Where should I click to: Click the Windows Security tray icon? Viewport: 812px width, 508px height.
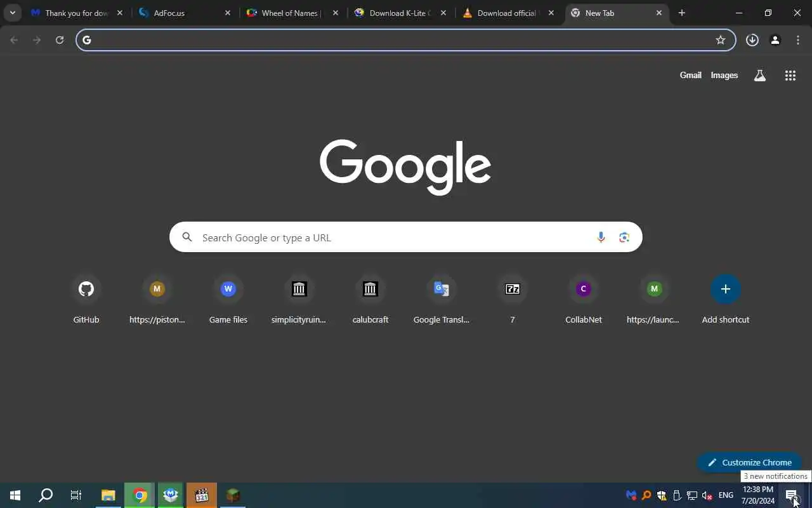click(662, 495)
